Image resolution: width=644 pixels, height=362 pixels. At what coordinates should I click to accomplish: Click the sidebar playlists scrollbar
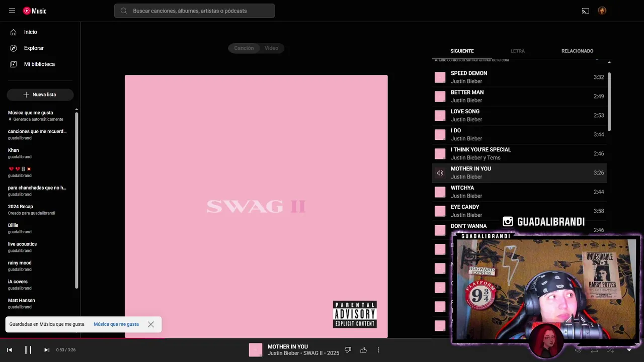(x=76, y=200)
